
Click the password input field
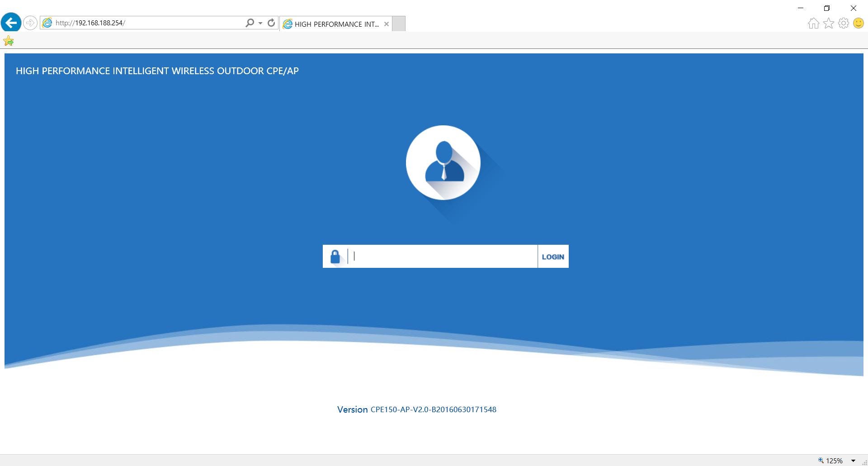(443, 257)
